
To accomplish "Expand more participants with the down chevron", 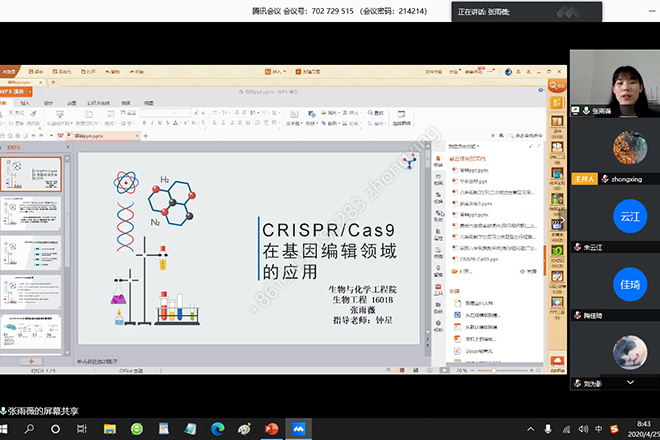I will [630, 381].
